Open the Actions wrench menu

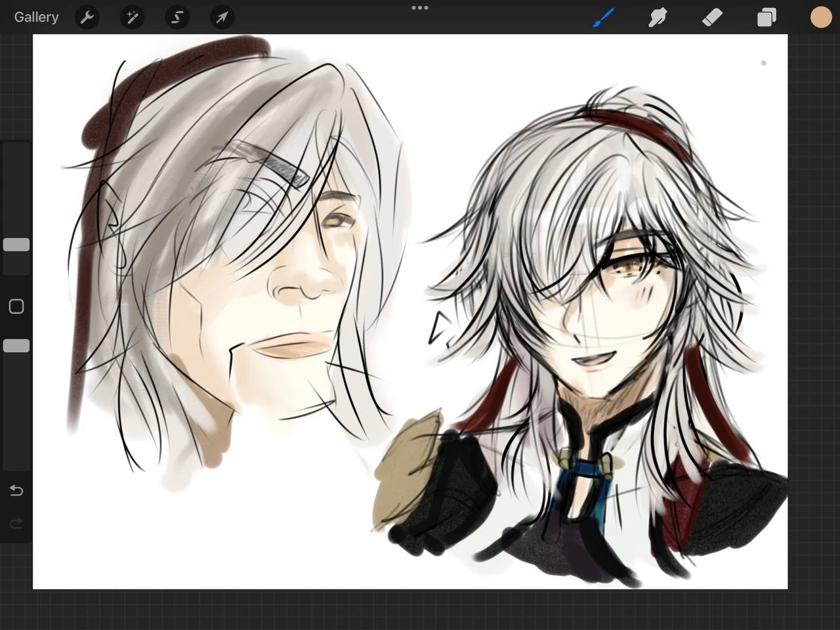[87, 17]
